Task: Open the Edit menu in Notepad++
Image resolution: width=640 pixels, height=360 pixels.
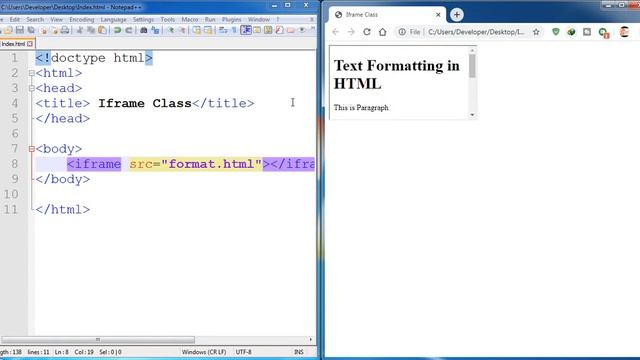Action: click(x=15, y=19)
